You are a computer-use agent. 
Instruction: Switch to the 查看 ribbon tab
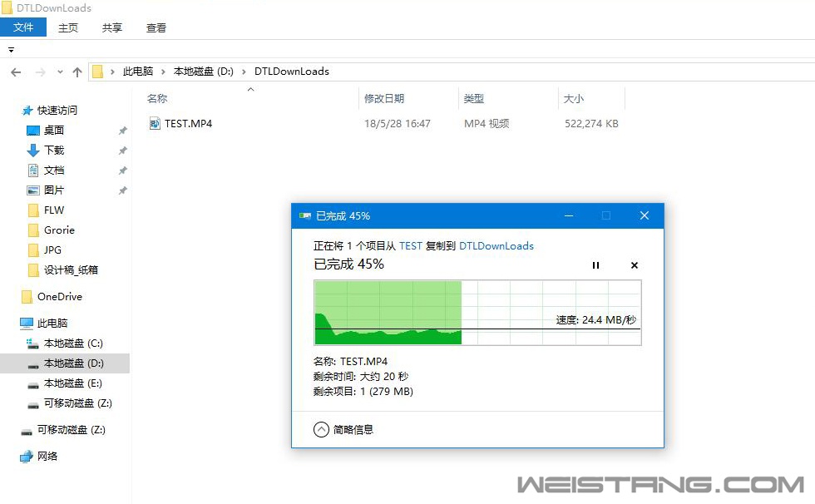tap(156, 27)
